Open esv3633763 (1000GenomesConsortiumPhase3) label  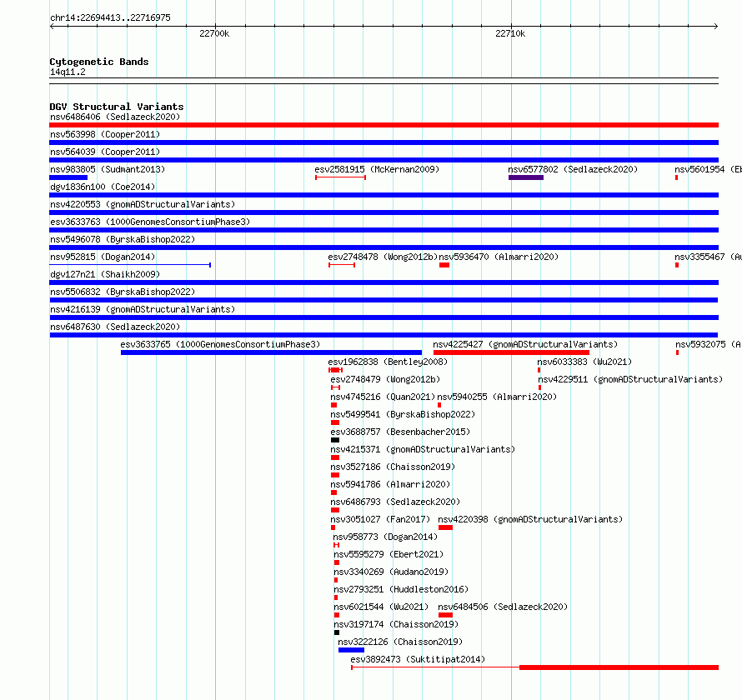(150, 222)
